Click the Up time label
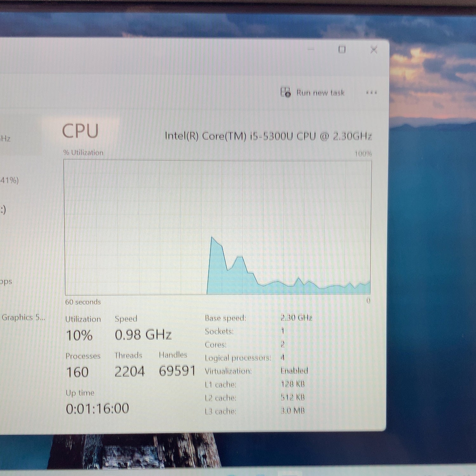 (x=80, y=393)
